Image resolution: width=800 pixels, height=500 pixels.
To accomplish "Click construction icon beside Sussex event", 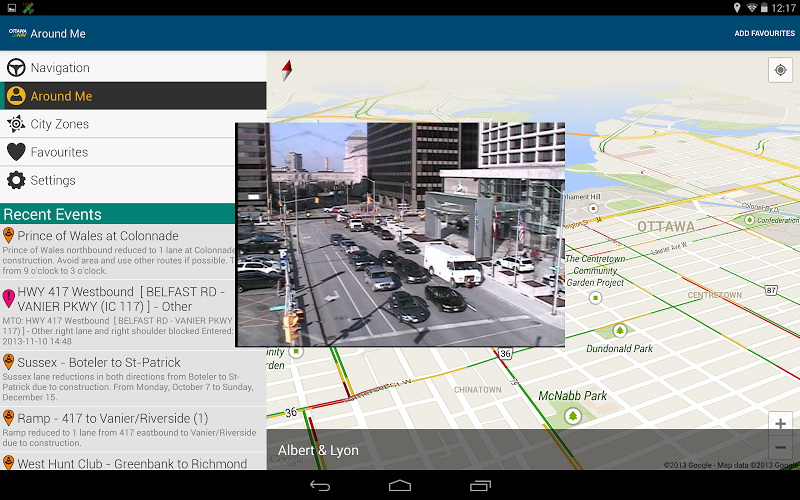I will (x=8, y=362).
